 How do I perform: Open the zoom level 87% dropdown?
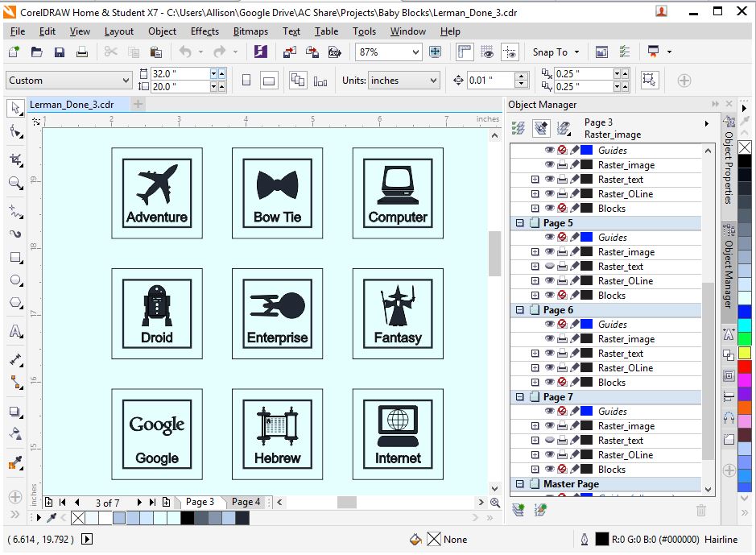[415, 52]
